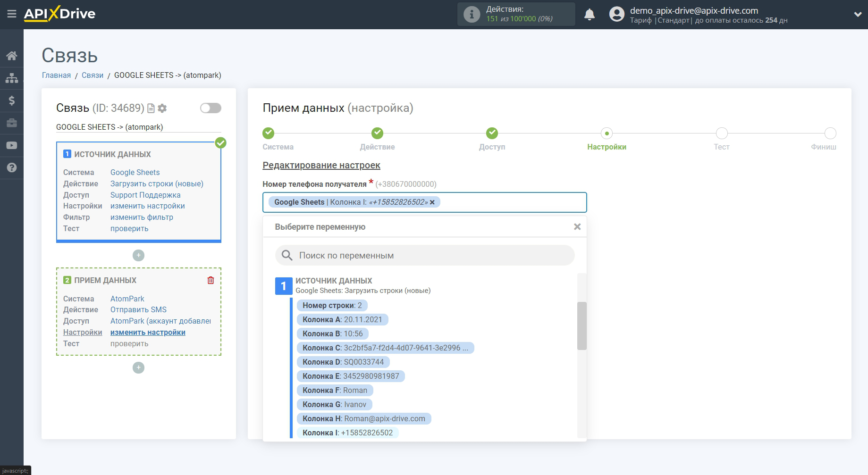The height and width of the screenshot is (475, 868).
Task: Click the variable list scrollbar
Action: [581, 326]
